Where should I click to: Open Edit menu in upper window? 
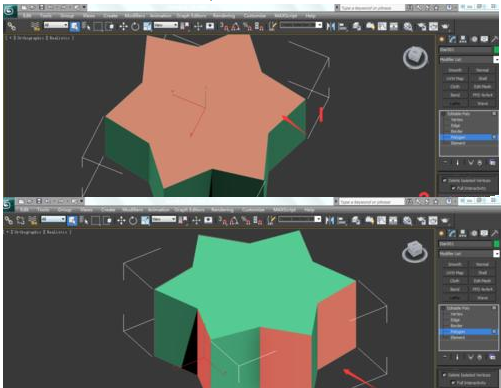27,16
